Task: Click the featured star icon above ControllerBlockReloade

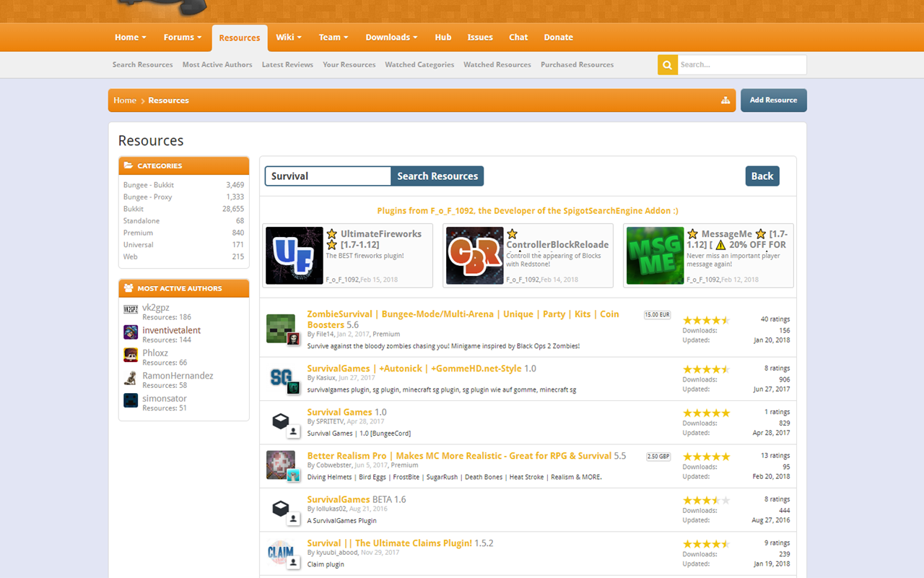Action: 512,234
